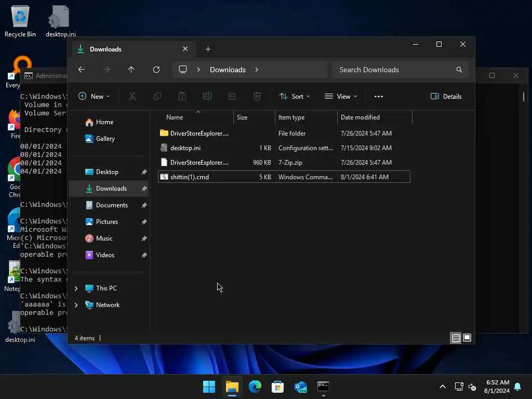
Task: Click the Search Downloads field
Action: (401, 70)
